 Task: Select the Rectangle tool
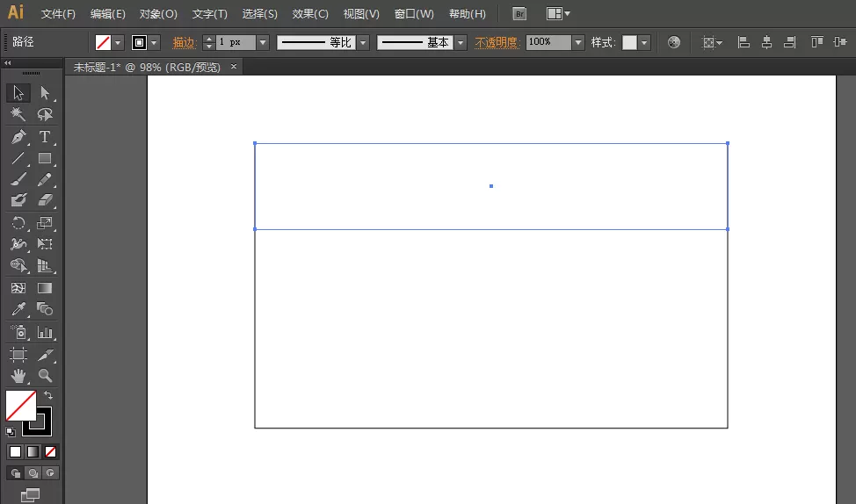(x=45, y=158)
